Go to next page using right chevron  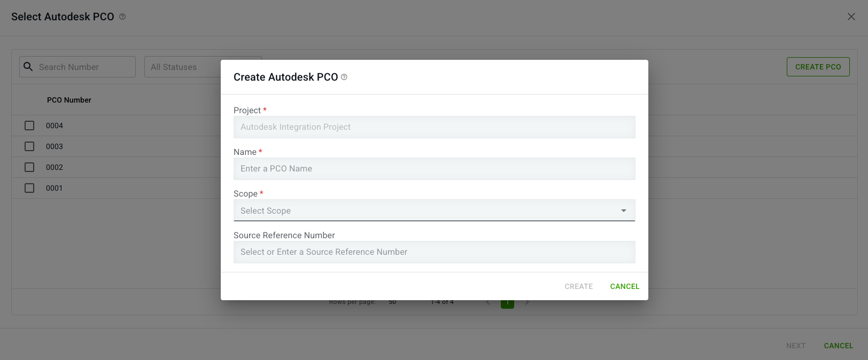coord(527,302)
